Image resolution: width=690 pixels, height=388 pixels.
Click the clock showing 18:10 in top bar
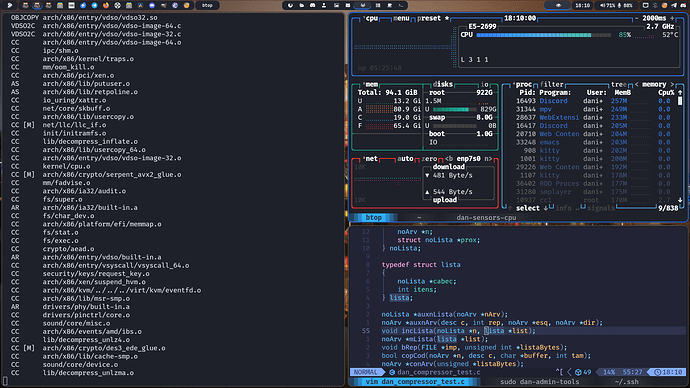click(x=582, y=5)
